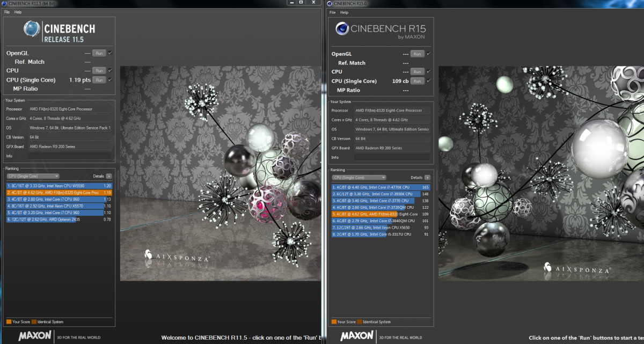Viewport: 644px width, 344px height.
Task: Click the Cinebench R15 sphere logo
Action: (342, 28)
